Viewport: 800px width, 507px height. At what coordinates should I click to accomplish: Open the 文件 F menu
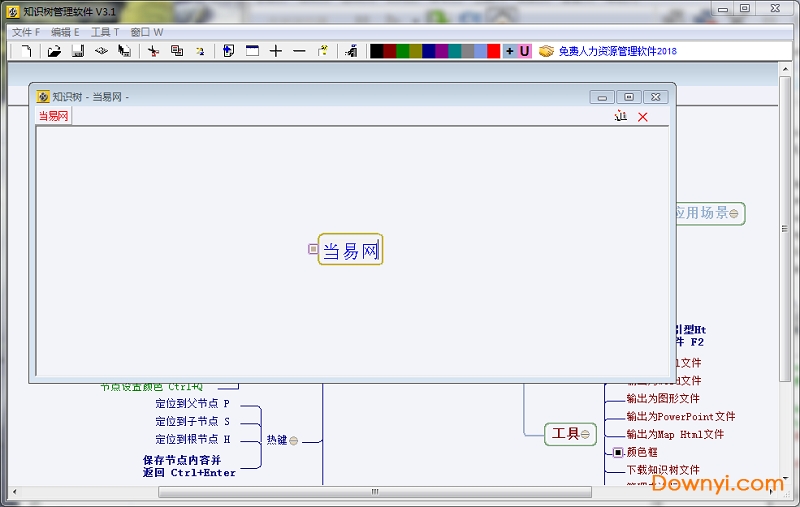pyautogui.click(x=26, y=32)
